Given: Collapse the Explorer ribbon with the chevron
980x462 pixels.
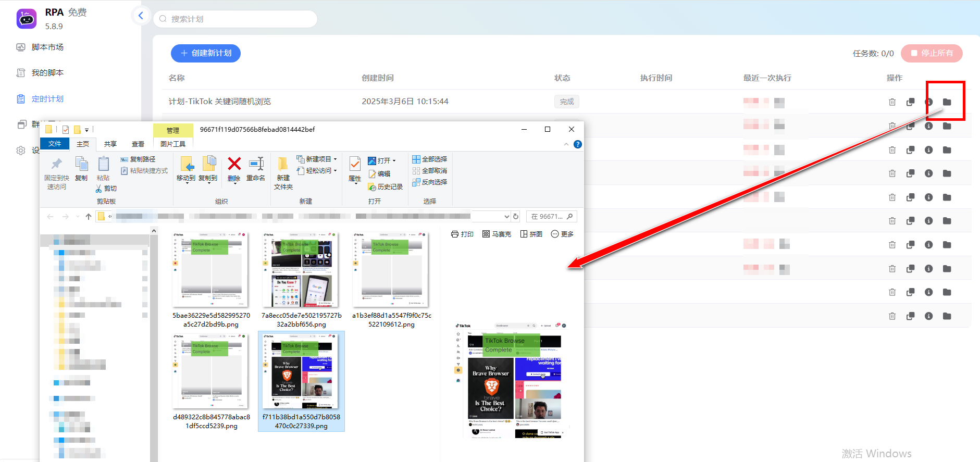Looking at the screenshot, I should pos(566,144).
